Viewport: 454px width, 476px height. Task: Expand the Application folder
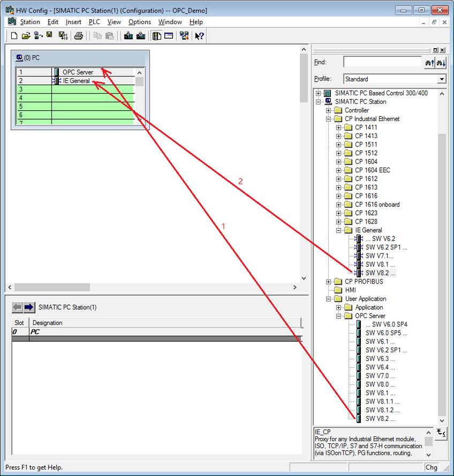tap(338, 308)
